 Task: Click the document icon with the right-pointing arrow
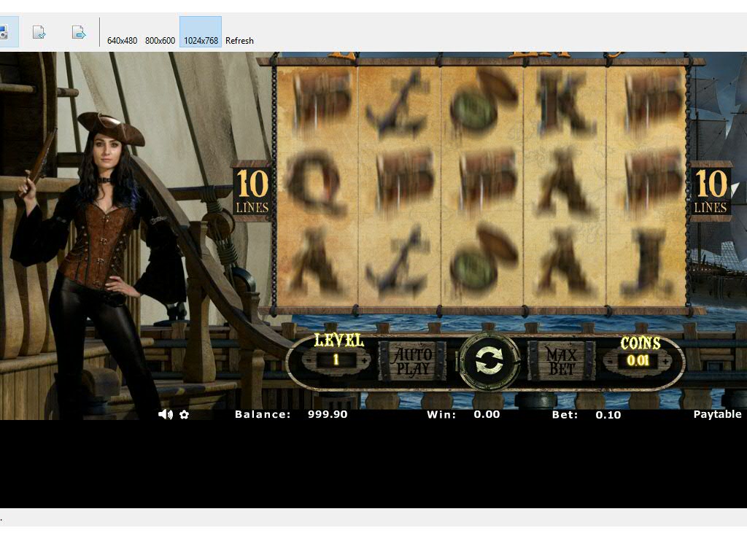tap(79, 32)
